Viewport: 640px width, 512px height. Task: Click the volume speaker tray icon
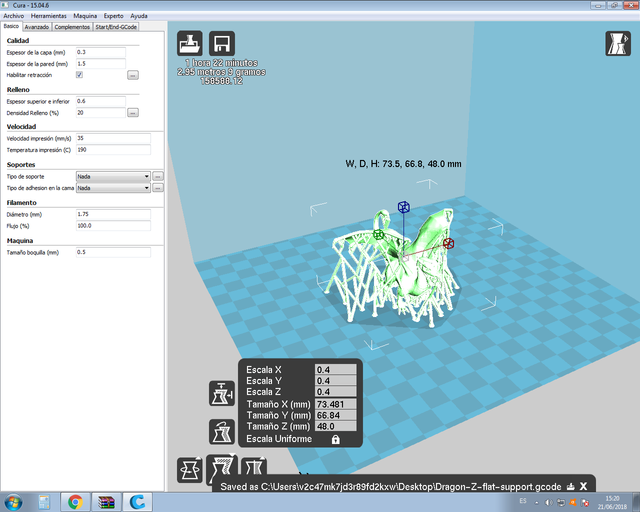[549, 502]
